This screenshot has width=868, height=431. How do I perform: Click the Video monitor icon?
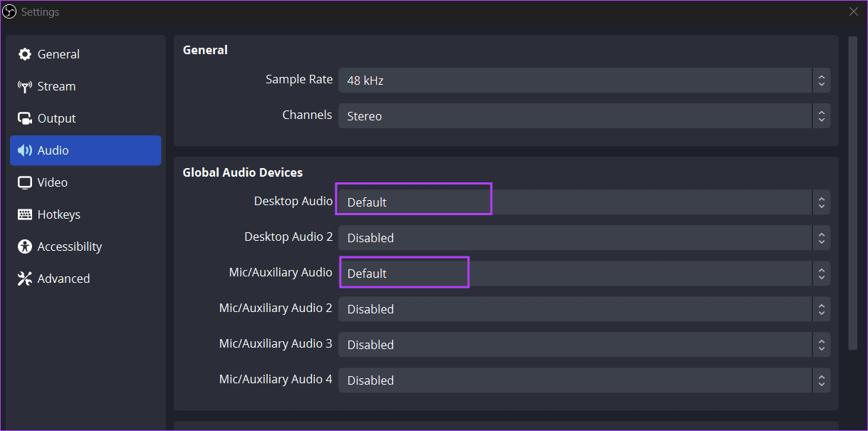[x=25, y=183]
